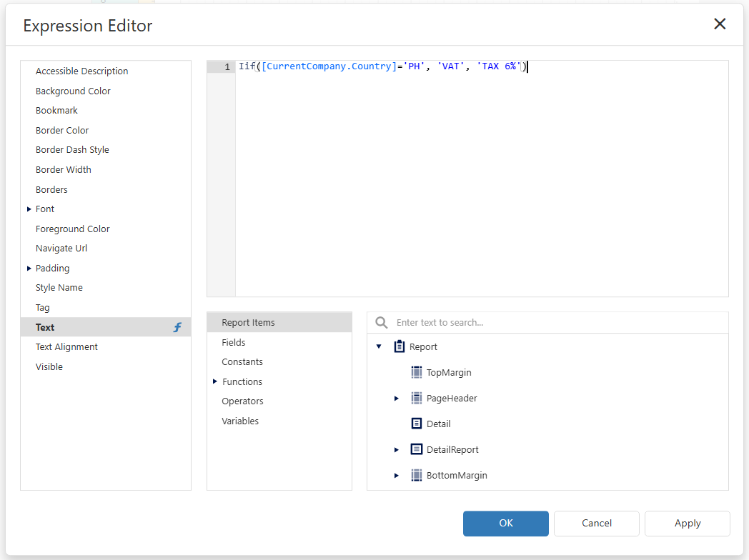Image resolution: width=749 pixels, height=560 pixels.
Task: Select the Fields category
Action: [x=234, y=342]
